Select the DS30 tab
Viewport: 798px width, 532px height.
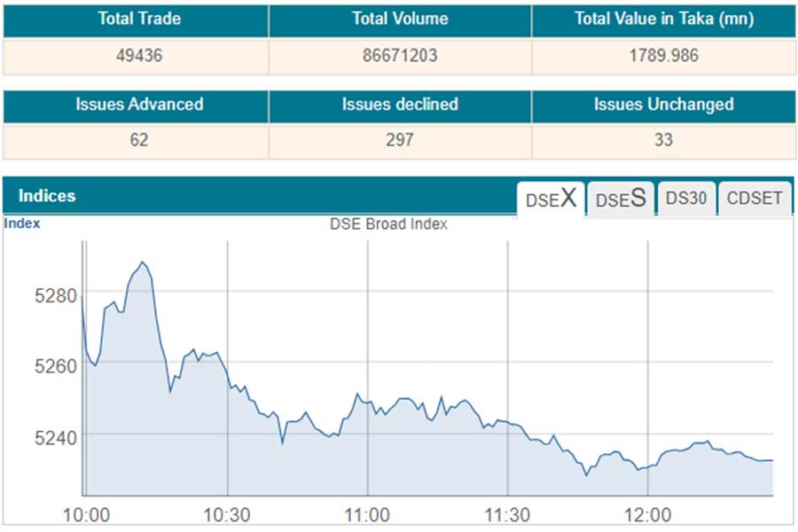coord(685,199)
